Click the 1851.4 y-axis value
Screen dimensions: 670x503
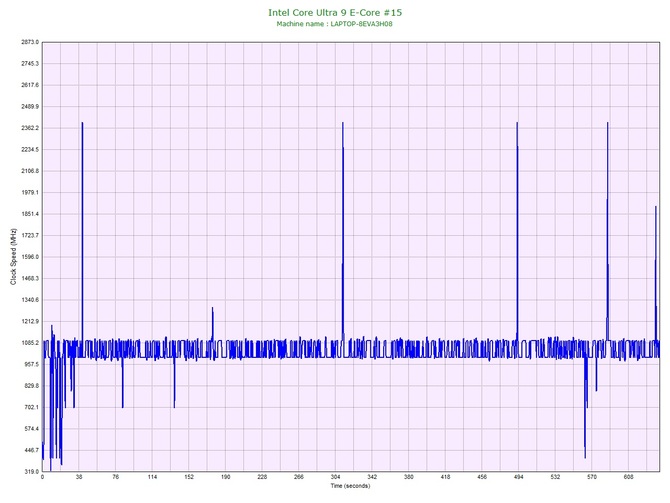coord(30,214)
